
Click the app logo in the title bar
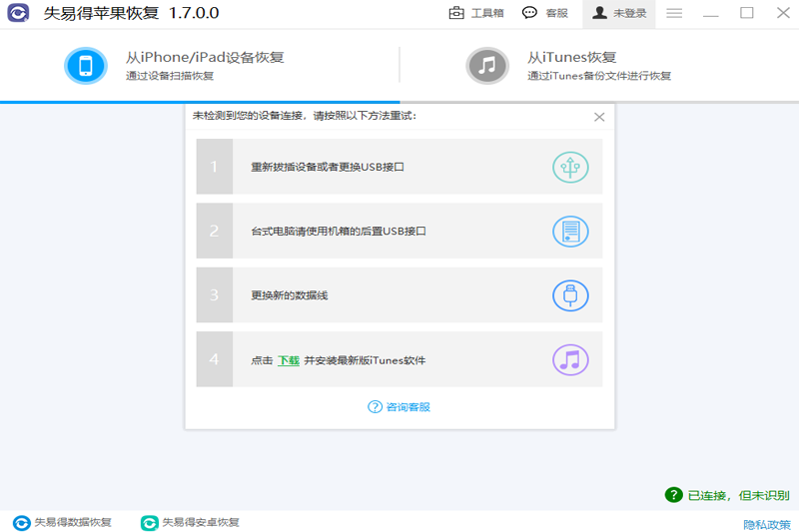[x=18, y=14]
